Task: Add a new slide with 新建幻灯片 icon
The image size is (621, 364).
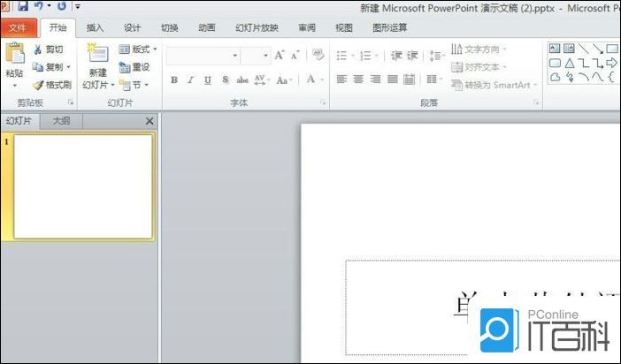Action: [98, 53]
